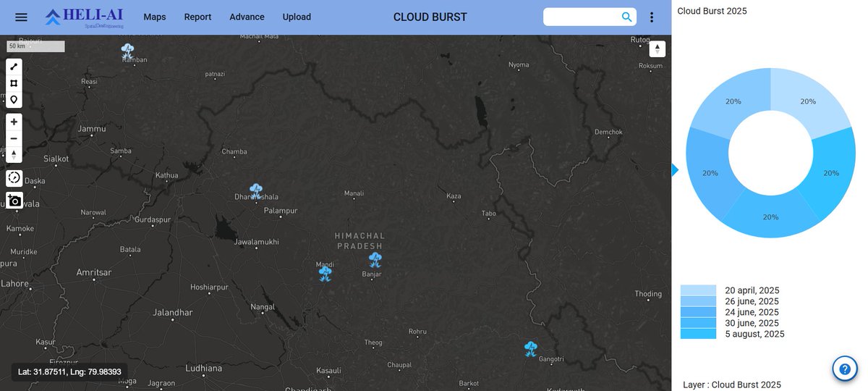Screen dimensions: 868x391
Task: Open the Report menu
Action: coord(197,17)
